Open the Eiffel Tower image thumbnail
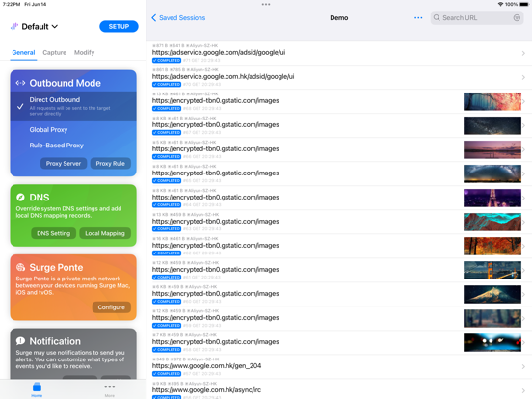Screen dimensions: 532x399 492,198
